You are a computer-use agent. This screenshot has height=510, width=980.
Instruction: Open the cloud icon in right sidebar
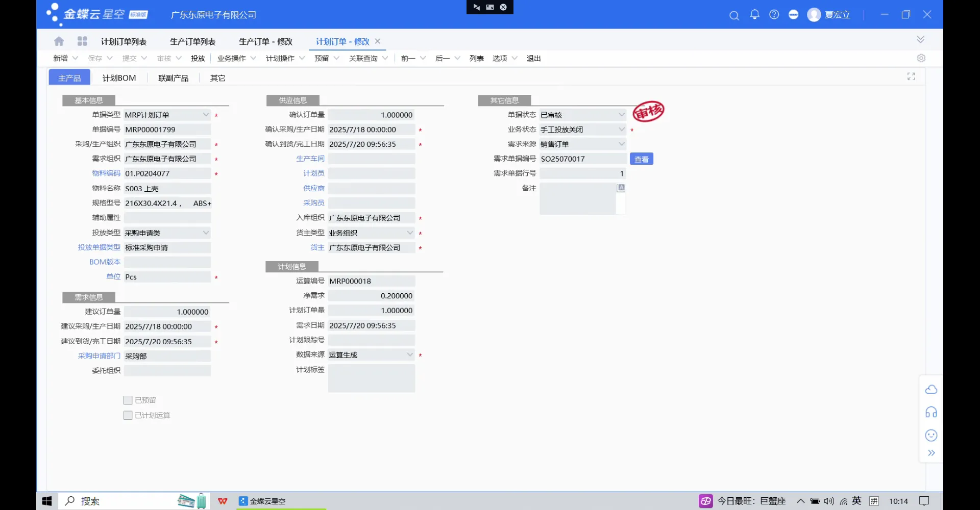pyautogui.click(x=931, y=390)
